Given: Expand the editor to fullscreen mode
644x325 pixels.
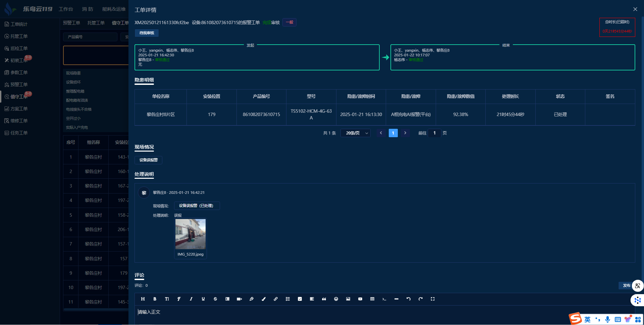Looking at the screenshot, I should coord(432,299).
